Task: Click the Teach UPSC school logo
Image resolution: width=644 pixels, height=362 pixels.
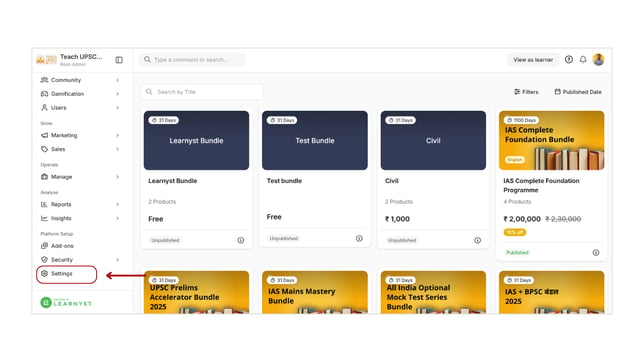Action: [x=46, y=60]
